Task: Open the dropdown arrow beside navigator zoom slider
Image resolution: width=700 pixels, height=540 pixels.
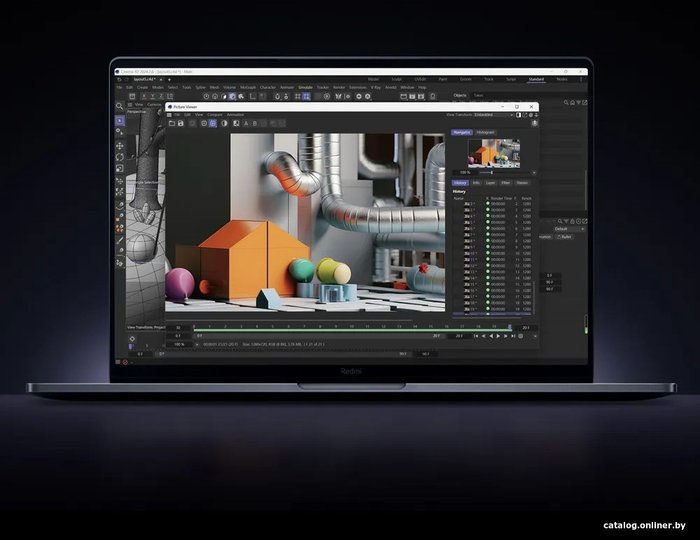Action: (x=534, y=172)
